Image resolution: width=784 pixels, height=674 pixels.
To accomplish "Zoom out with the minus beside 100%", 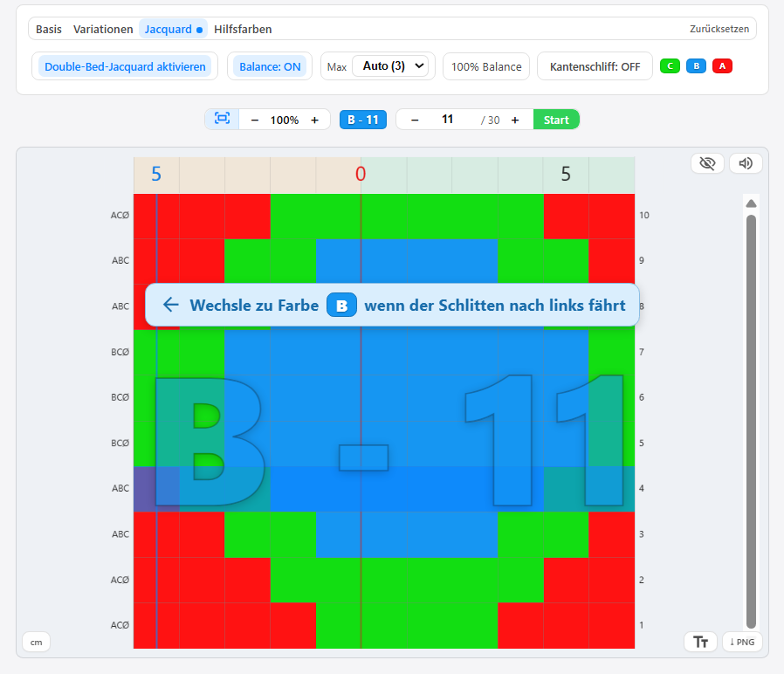I will [254, 120].
